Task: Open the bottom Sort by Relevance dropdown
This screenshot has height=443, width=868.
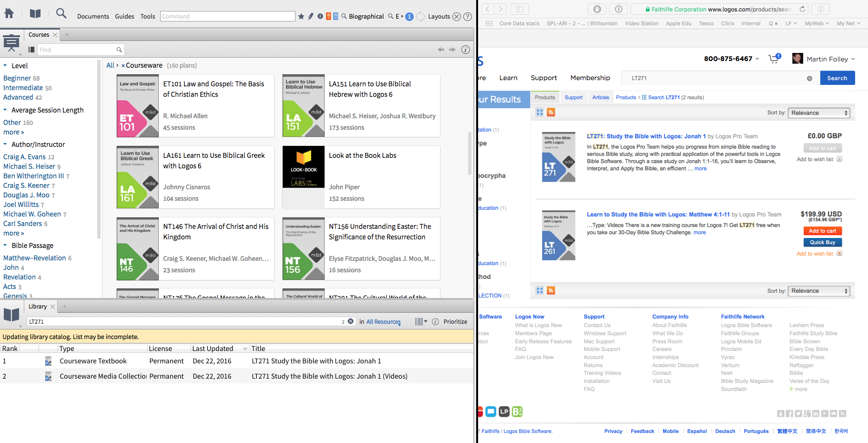Action: [x=818, y=291]
